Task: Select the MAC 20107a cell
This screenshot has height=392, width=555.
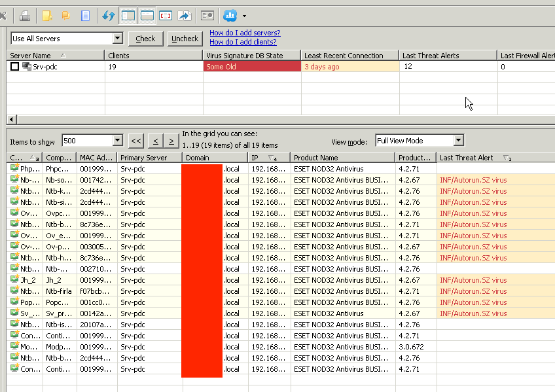Action: 97,325
